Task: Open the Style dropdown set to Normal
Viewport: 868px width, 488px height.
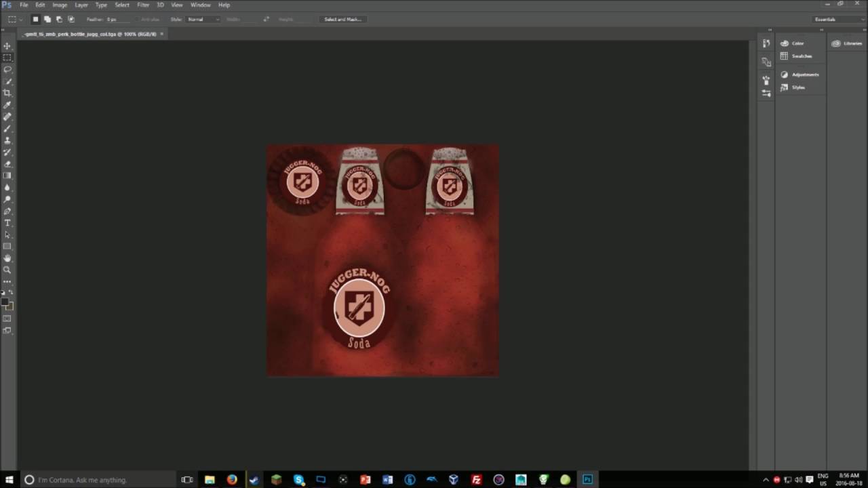Action: coord(203,19)
